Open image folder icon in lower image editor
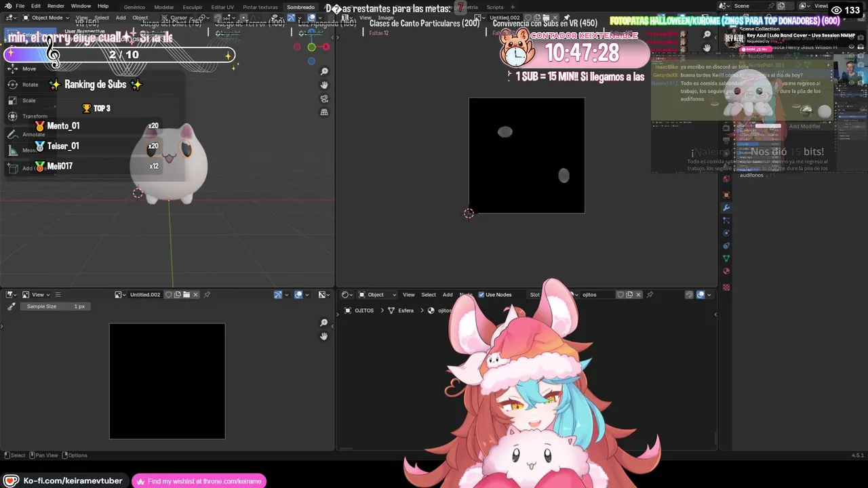This screenshot has width=868, height=488. [x=186, y=295]
